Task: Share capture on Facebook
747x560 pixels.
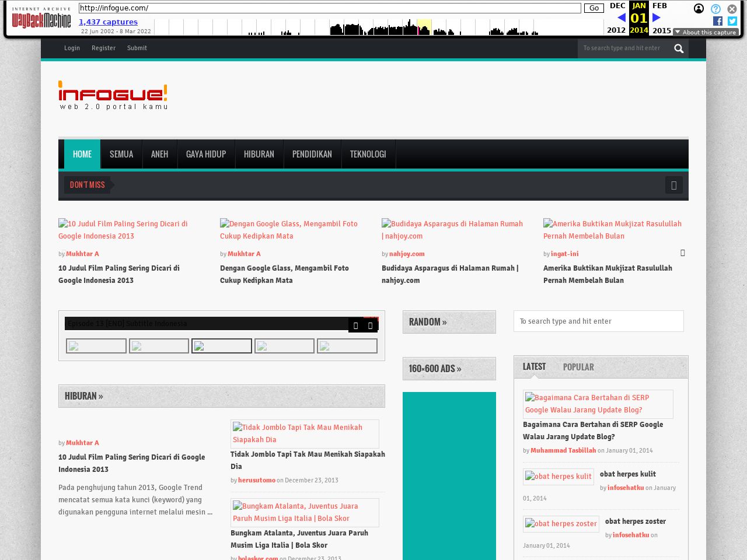Action: click(x=718, y=21)
